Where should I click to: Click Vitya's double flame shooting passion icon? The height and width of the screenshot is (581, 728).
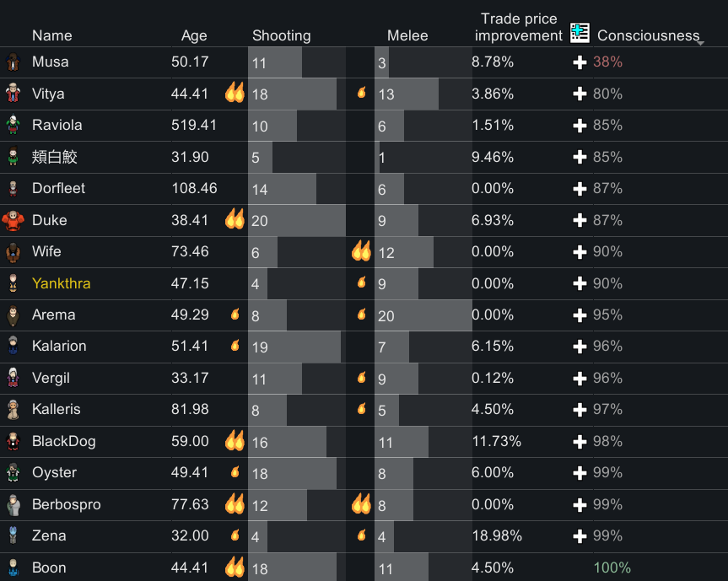pyautogui.click(x=235, y=93)
